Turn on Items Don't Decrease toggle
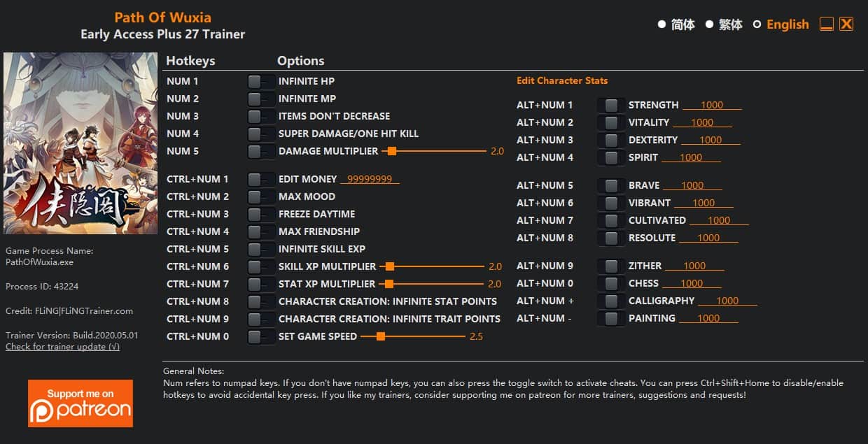The image size is (868, 444). coord(261,116)
